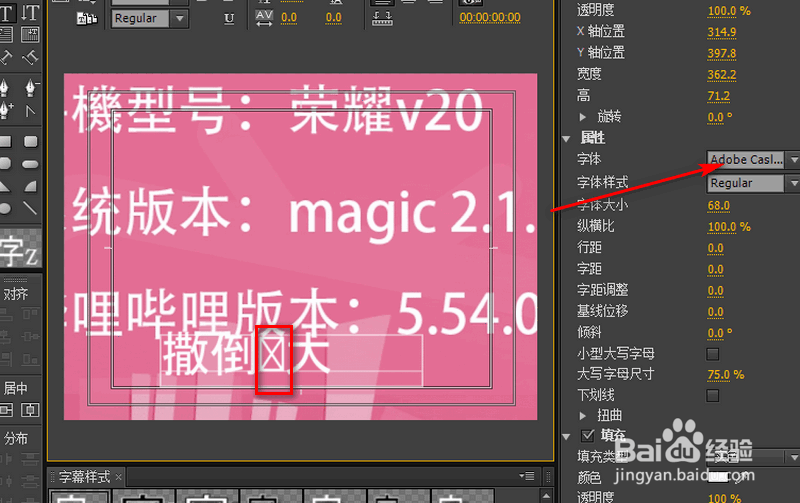
Task: Click the 纵横比 value 100.0 %
Action: (x=729, y=227)
